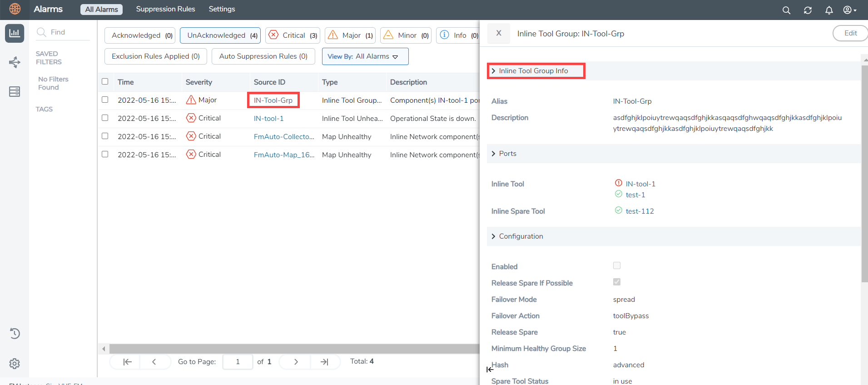Toggle the select-all checkbox in table header
Image resolution: width=868 pixels, height=385 pixels.
(105, 81)
